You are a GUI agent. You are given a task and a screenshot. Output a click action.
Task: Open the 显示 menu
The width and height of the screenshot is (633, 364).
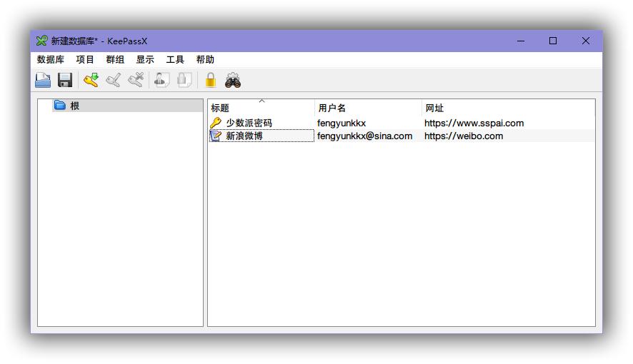pos(145,60)
